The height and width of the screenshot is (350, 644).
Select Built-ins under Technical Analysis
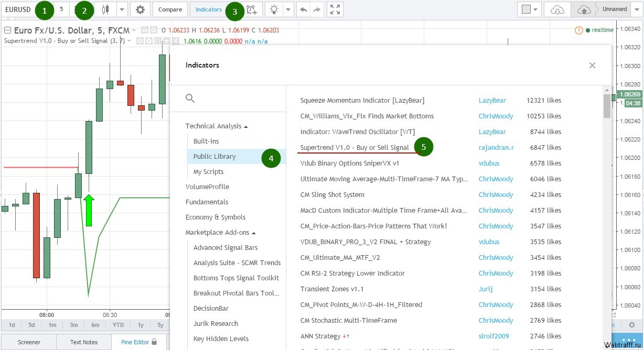206,141
